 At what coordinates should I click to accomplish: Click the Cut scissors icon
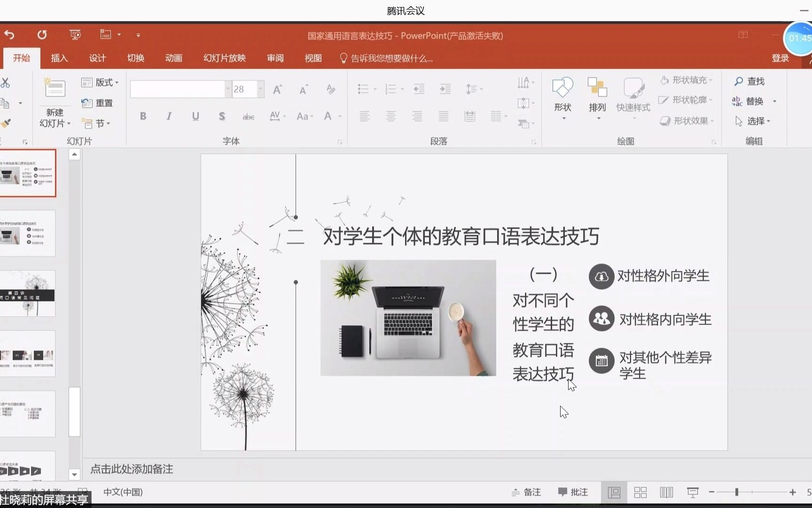click(x=5, y=83)
